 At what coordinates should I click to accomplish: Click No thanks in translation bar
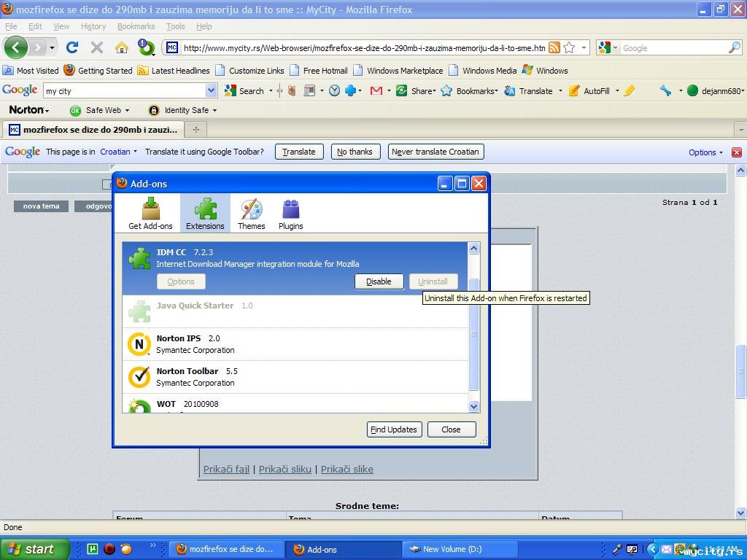coord(355,152)
